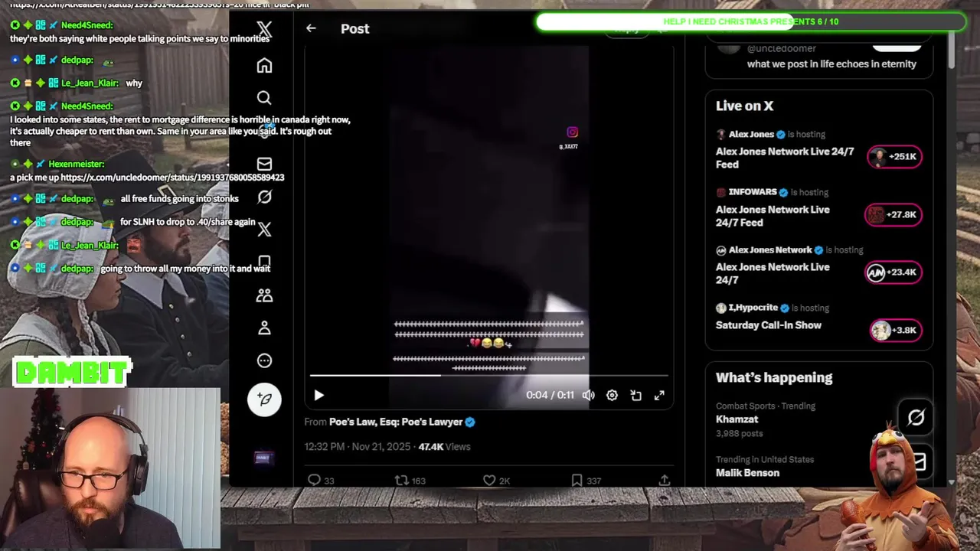Toggle picture-in-picture on the video

point(635,395)
